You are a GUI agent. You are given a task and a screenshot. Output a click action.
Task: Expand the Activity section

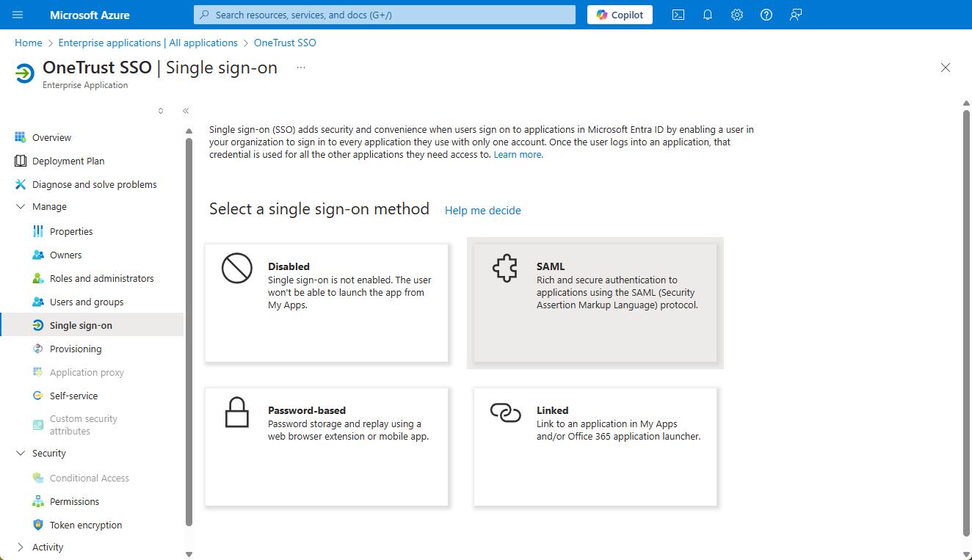(20, 548)
